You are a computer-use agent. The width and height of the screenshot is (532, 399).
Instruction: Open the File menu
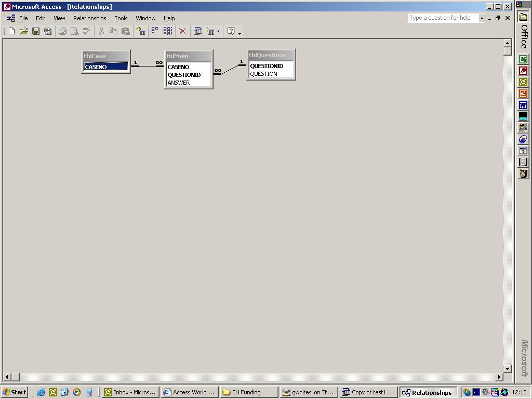(23, 18)
